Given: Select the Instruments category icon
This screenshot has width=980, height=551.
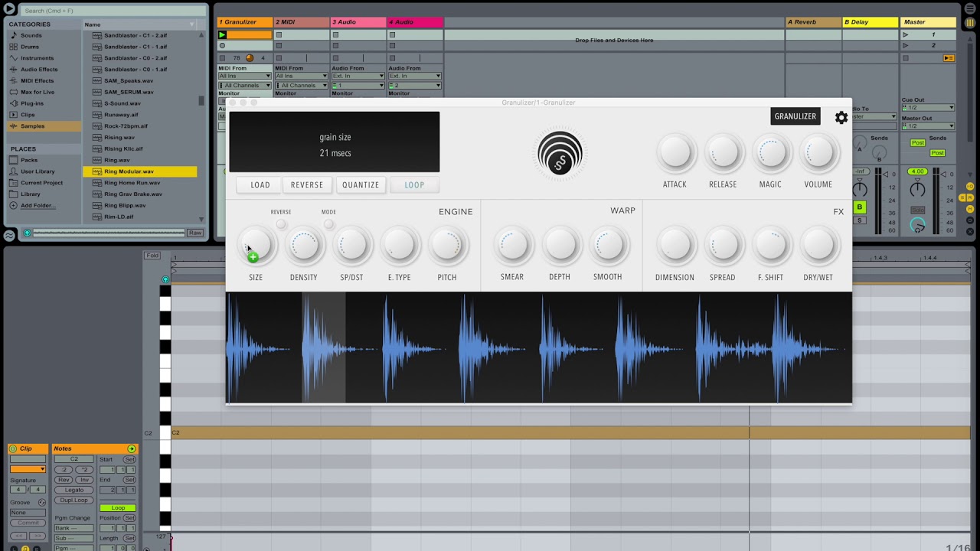Looking at the screenshot, I should point(14,58).
